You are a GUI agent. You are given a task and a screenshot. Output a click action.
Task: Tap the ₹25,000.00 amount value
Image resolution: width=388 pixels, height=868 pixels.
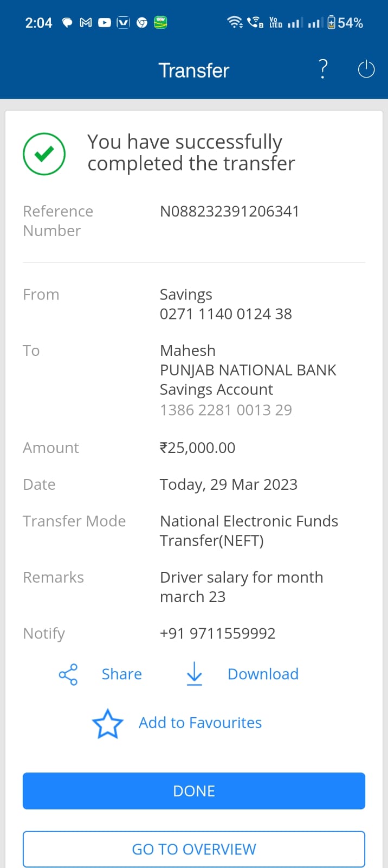197,448
